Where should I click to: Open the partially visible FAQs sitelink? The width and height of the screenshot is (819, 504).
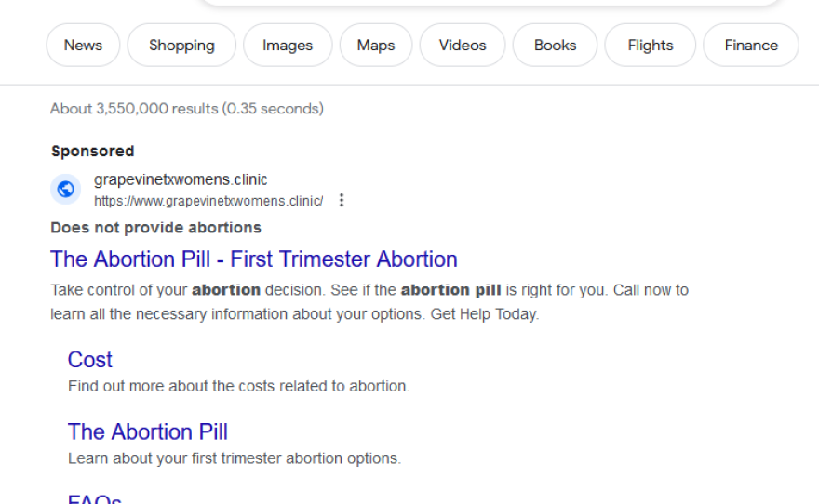coord(95,499)
